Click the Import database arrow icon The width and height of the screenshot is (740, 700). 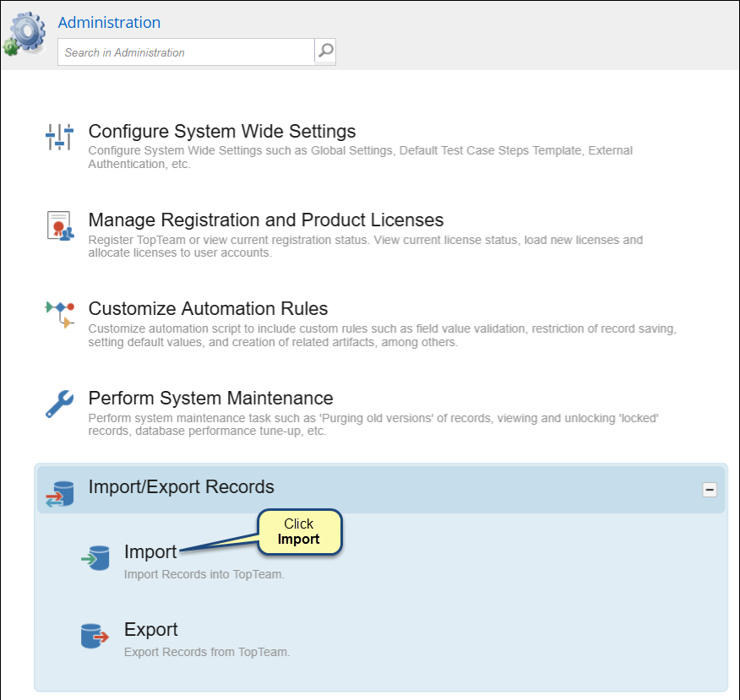[x=95, y=558]
